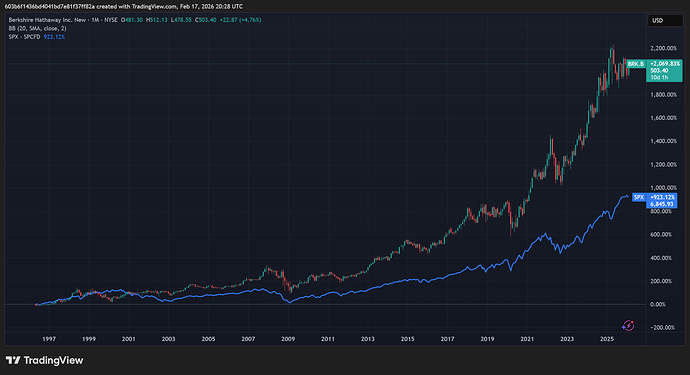
Task: Open the USD currency selector
Action: click(665, 21)
